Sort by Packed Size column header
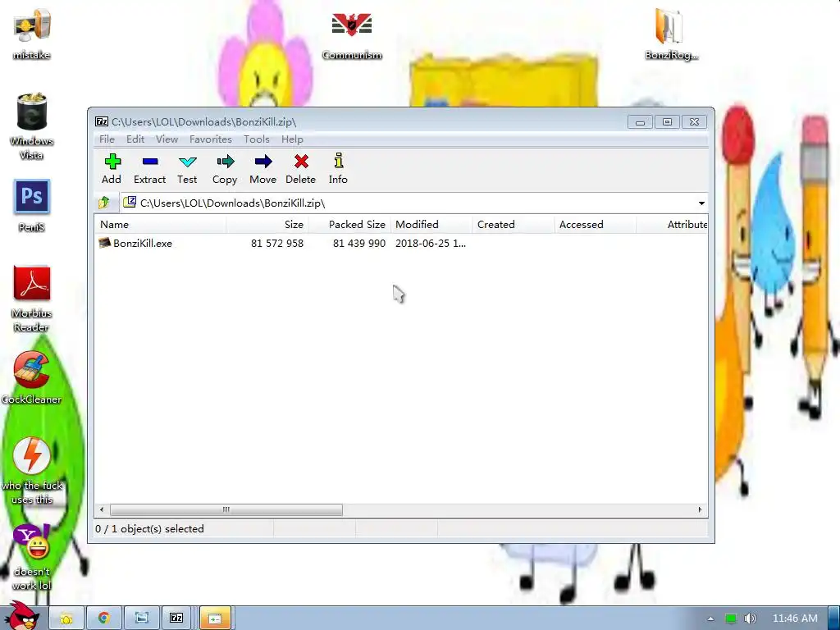The image size is (840, 630). coord(349,225)
